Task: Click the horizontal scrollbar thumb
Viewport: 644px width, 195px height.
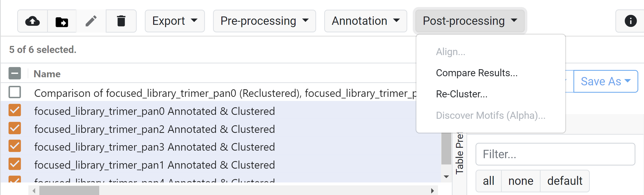Action: pos(69,191)
